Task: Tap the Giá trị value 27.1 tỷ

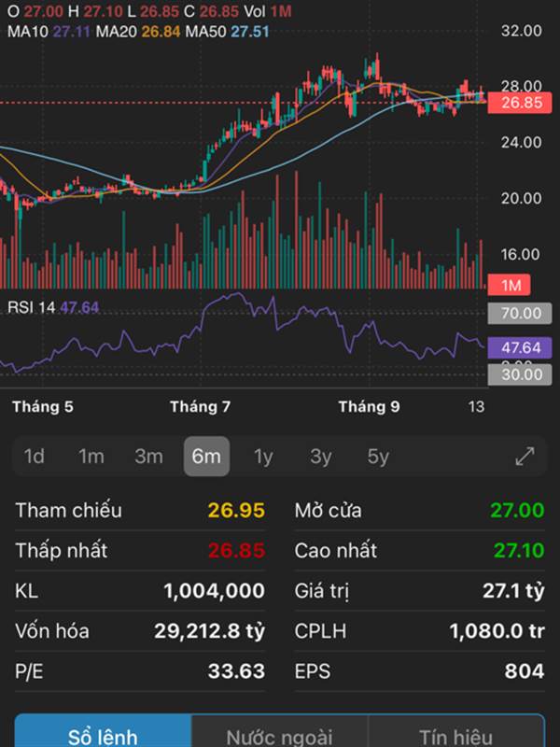Action: 513,591
